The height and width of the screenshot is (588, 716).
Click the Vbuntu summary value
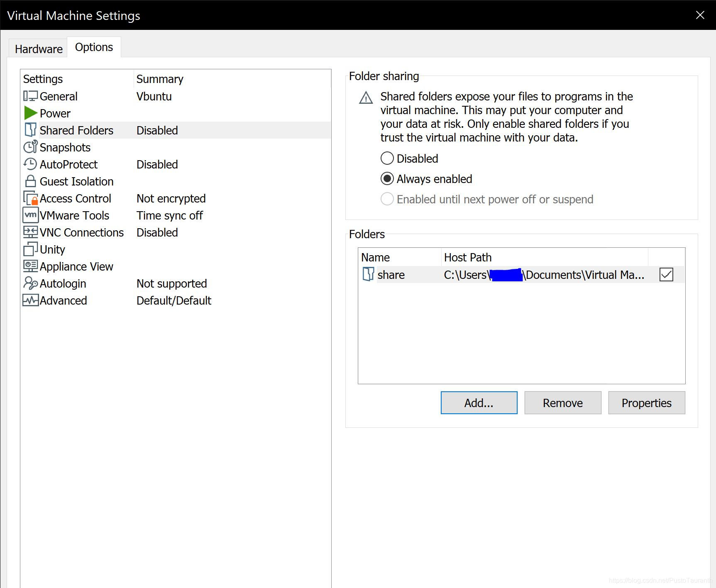[x=154, y=96]
